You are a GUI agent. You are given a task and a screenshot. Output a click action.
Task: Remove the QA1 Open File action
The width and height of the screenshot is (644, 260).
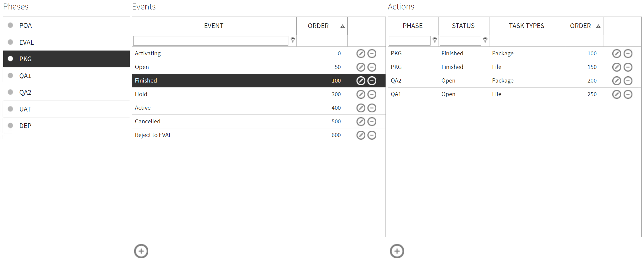628,94
